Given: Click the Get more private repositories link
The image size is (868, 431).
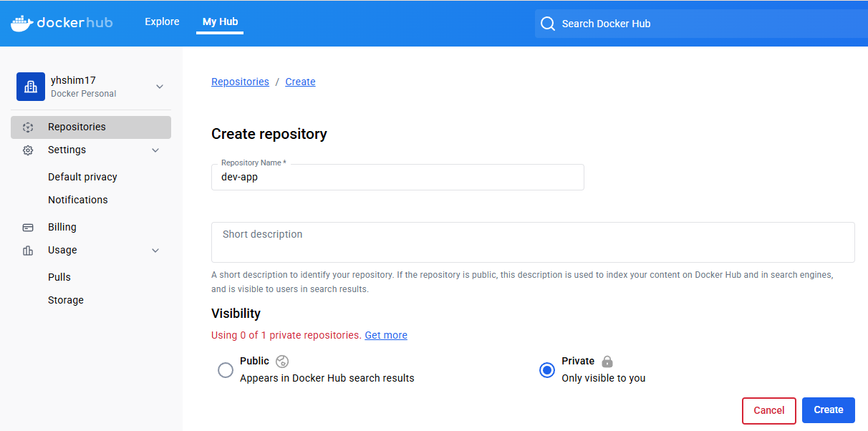Looking at the screenshot, I should [386, 335].
